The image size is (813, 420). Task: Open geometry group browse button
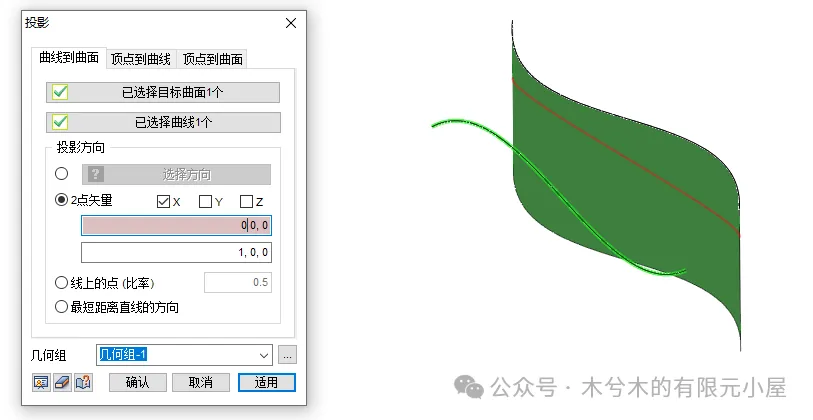point(287,355)
